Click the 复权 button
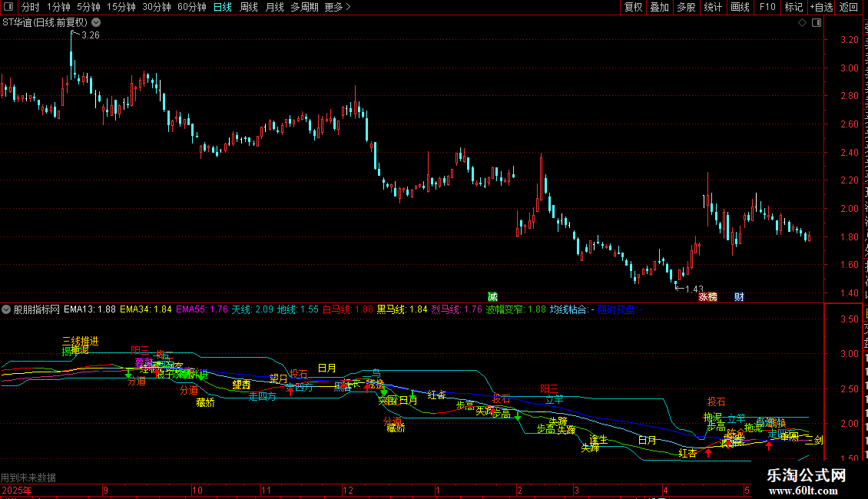868x499 pixels. [x=633, y=7]
